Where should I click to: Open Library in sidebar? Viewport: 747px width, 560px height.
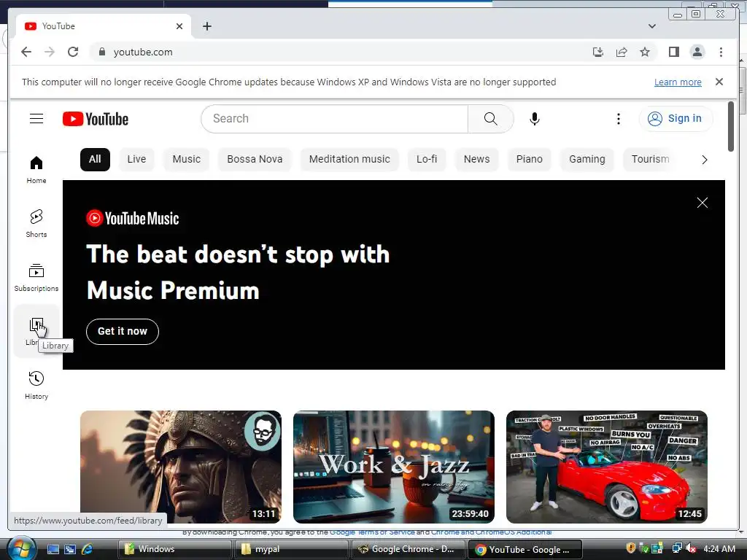36,331
